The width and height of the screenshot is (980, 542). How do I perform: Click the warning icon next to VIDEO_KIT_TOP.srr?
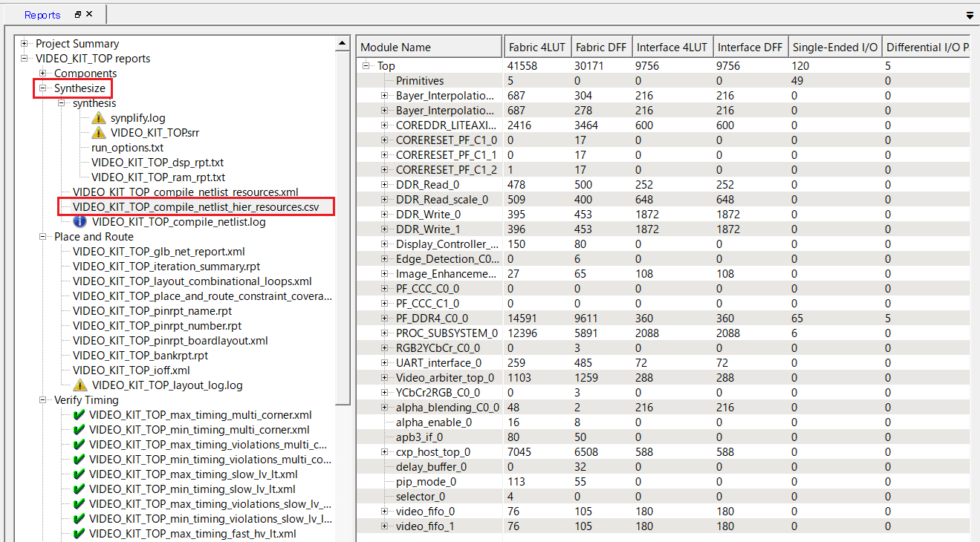coord(99,133)
